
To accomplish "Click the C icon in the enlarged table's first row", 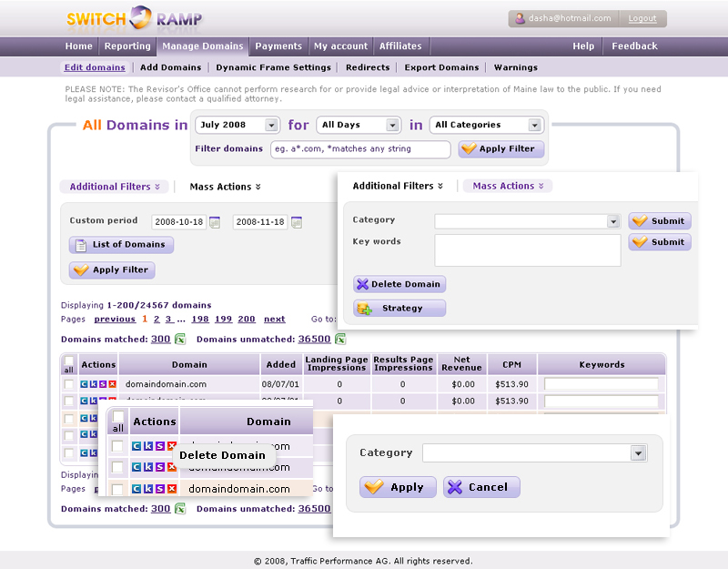I will pyautogui.click(x=136, y=446).
